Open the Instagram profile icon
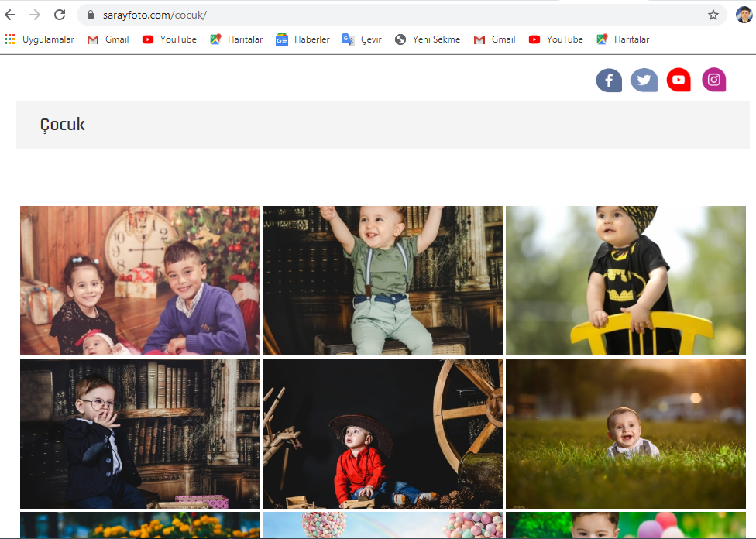This screenshot has width=756, height=539. 713,80
